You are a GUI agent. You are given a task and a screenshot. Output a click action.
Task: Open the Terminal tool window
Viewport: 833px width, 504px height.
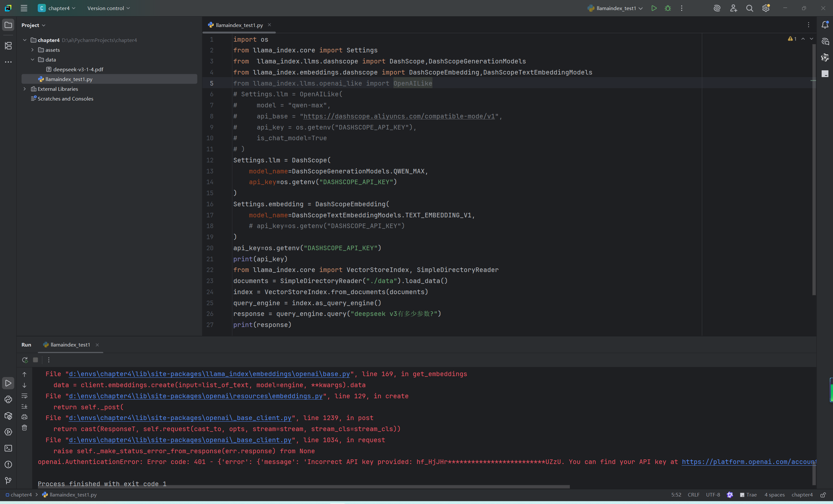[x=8, y=448]
